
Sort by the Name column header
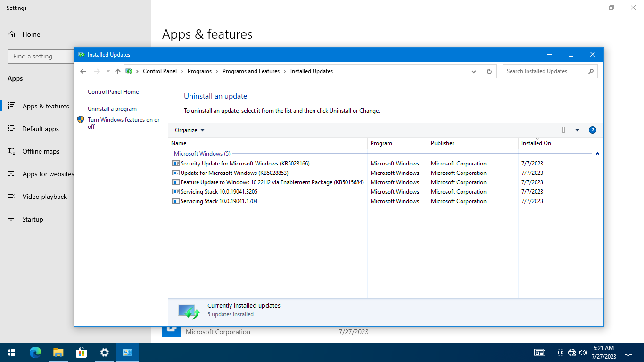[x=268, y=143]
